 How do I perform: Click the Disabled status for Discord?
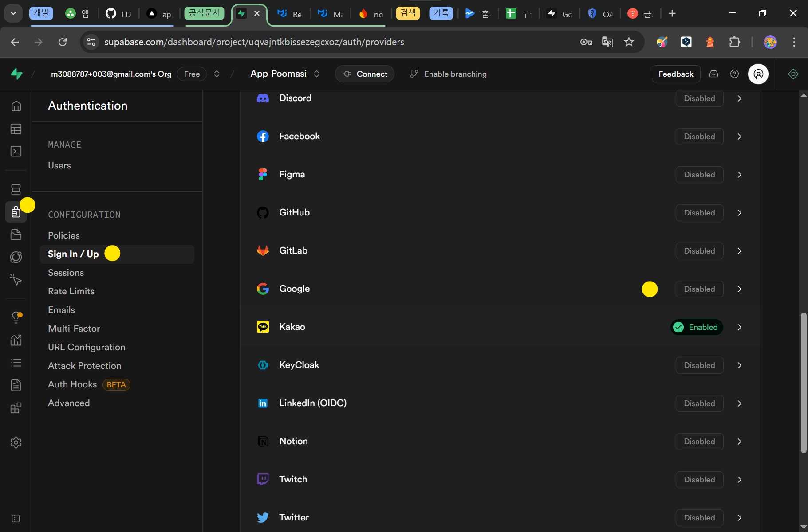(x=699, y=98)
